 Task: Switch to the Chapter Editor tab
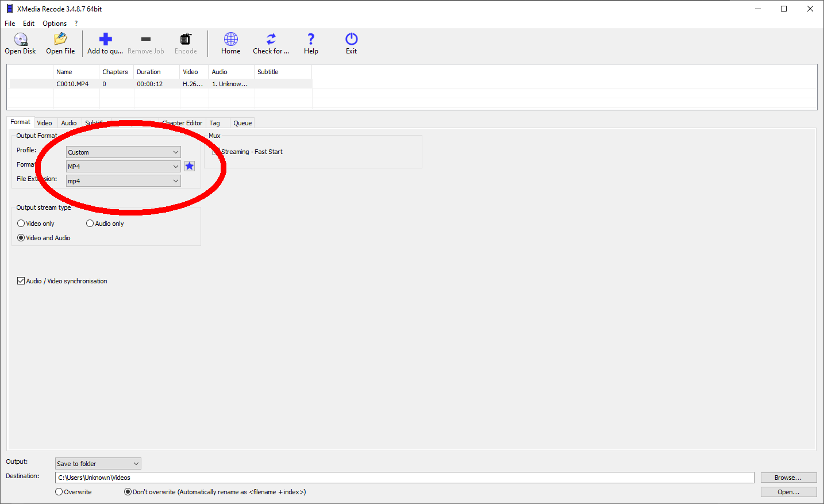[x=182, y=123]
